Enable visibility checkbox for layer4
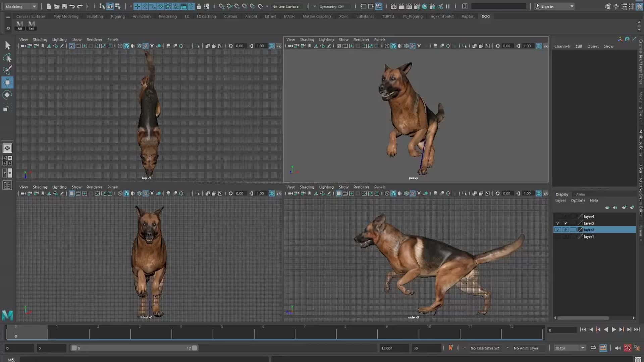Viewport: 644px width, 362px height. point(558,217)
